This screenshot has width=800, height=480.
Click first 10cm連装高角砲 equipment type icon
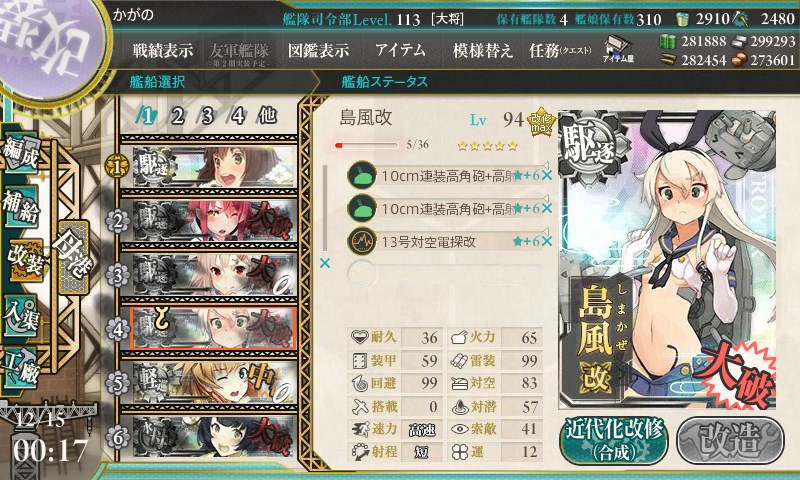[362, 175]
